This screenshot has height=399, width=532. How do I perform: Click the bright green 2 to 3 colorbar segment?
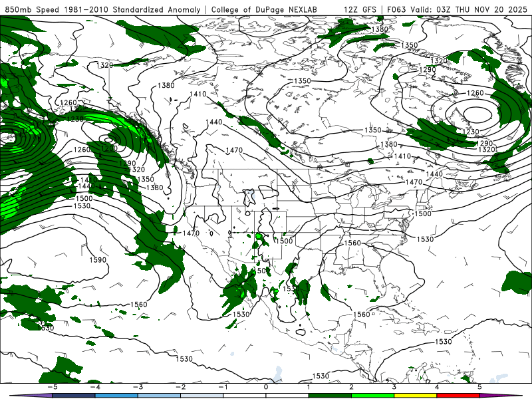[372, 396]
